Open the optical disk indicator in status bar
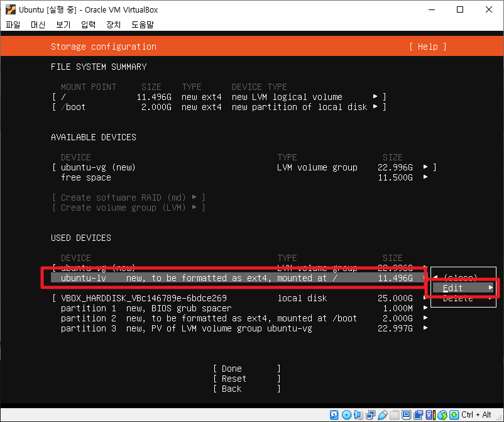Image resolution: width=504 pixels, height=422 pixels. (346, 415)
